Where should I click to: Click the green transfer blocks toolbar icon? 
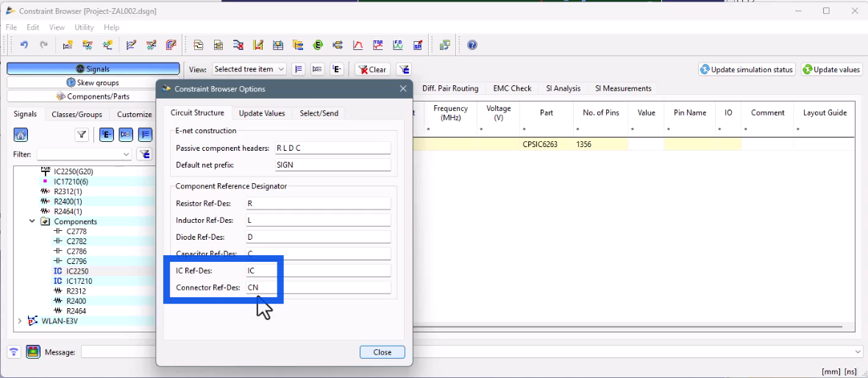point(444,45)
